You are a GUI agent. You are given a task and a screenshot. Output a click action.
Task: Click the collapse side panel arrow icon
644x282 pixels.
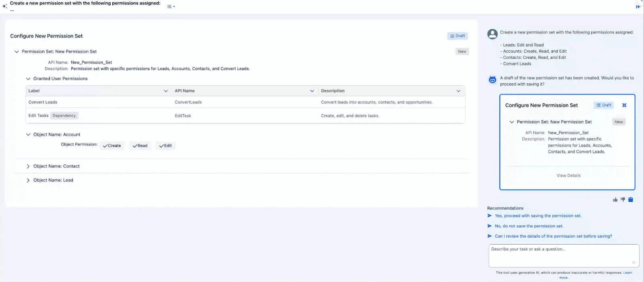click(638, 6)
